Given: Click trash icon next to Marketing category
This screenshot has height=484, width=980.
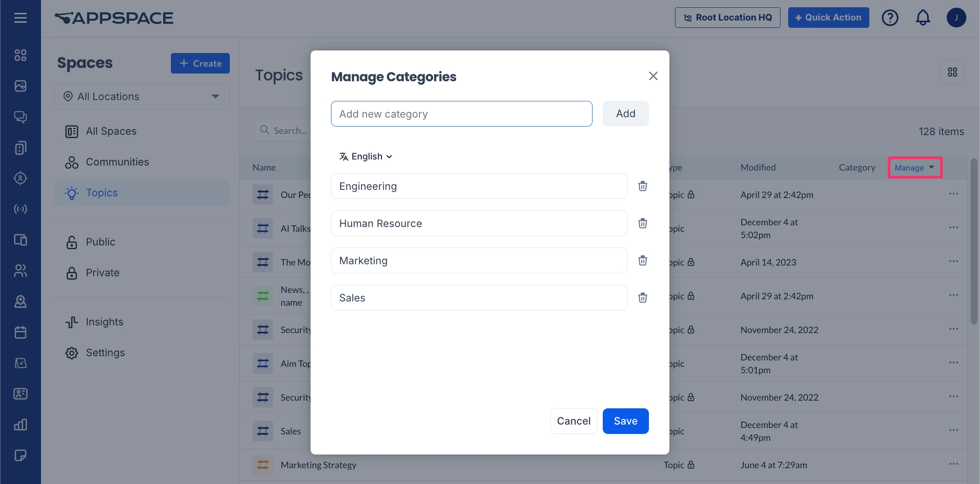Looking at the screenshot, I should 643,260.
